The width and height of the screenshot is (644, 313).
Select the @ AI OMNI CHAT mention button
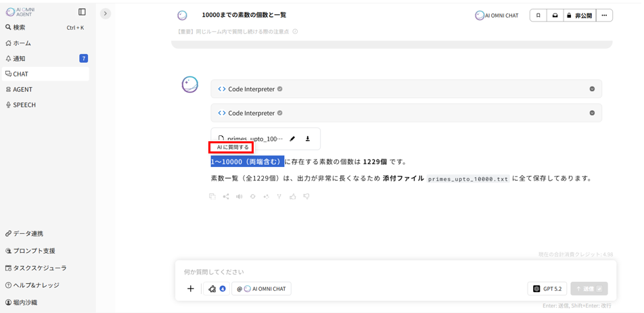pyautogui.click(x=261, y=289)
